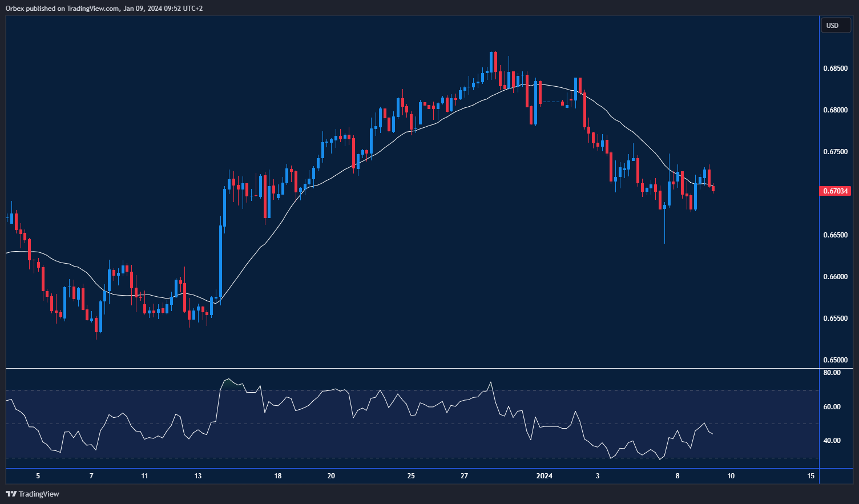This screenshot has height=504, width=859.
Task: Click the red price tag on the right scale
Action: click(x=836, y=191)
